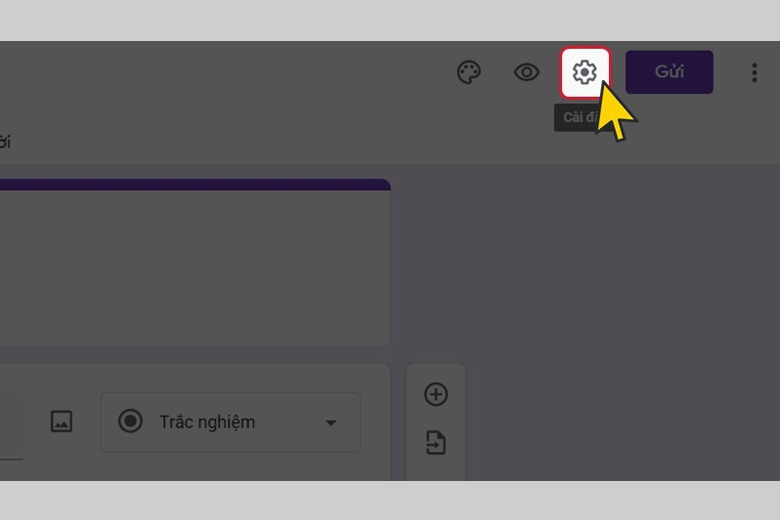Select the radio button icon in the type selector
The height and width of the screenshot is (520, 780).
tap(130, 421)
